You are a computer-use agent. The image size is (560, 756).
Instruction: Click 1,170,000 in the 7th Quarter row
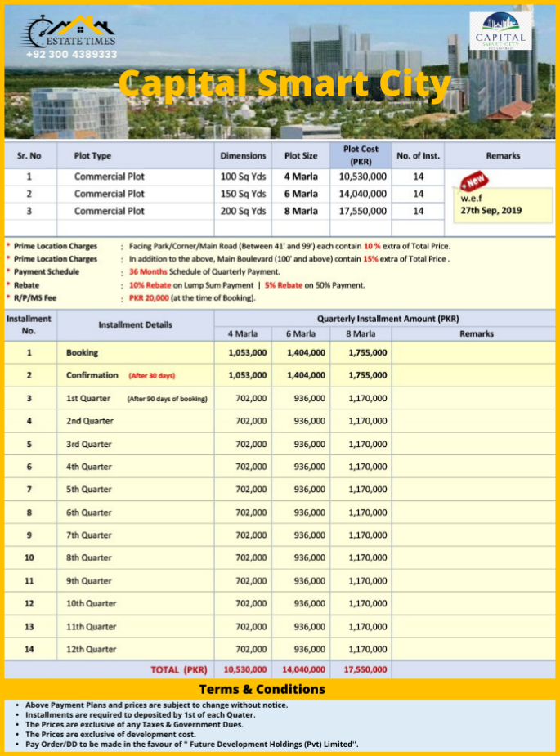tap(368, 535)
